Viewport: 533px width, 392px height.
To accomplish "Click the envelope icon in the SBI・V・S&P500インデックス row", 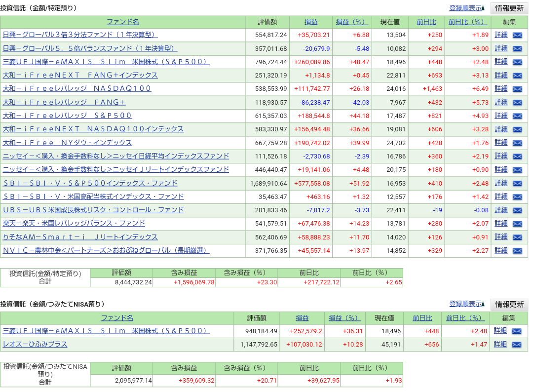I will coord(517,184).
